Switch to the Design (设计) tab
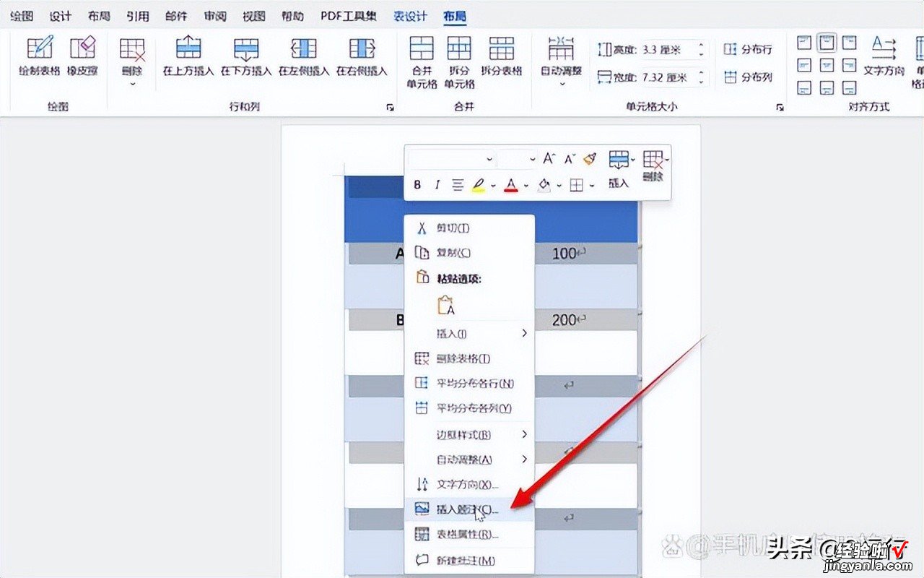Viewport: 924px width, 578px height. tap(61, 16)
